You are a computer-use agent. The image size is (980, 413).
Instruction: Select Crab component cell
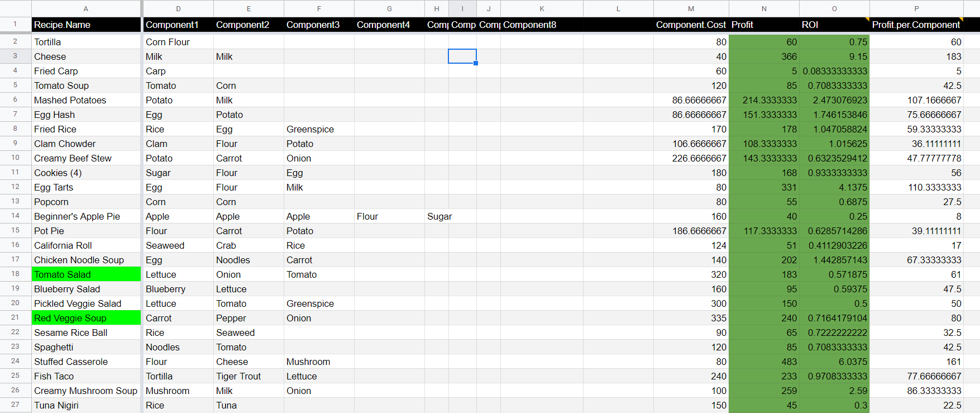(248, 245)
